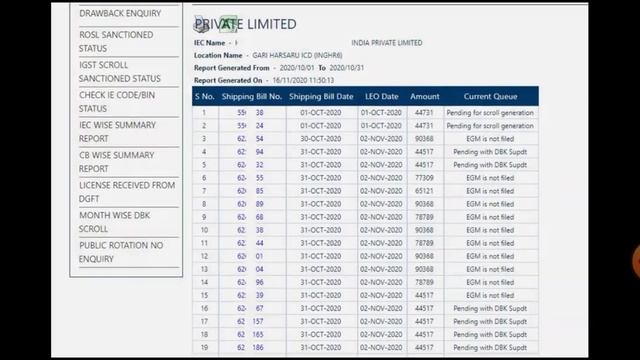Open shipping bill link in row 10
640x360 pixels.
click(x=250, y=230)
